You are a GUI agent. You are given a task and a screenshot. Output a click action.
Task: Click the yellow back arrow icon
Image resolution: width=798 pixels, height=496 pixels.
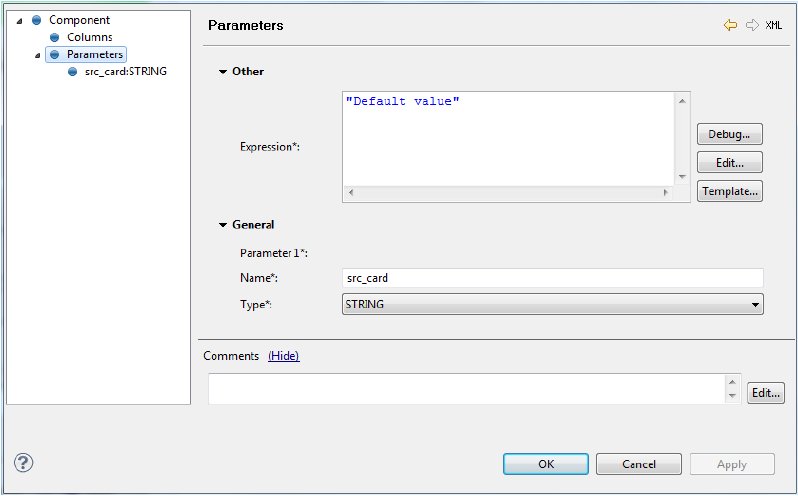(730, 25)
